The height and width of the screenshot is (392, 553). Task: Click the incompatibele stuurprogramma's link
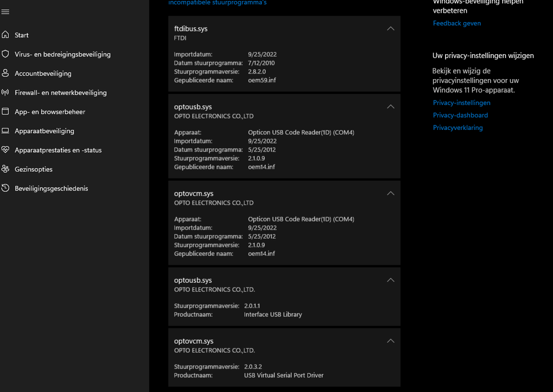tap(218, 3)
